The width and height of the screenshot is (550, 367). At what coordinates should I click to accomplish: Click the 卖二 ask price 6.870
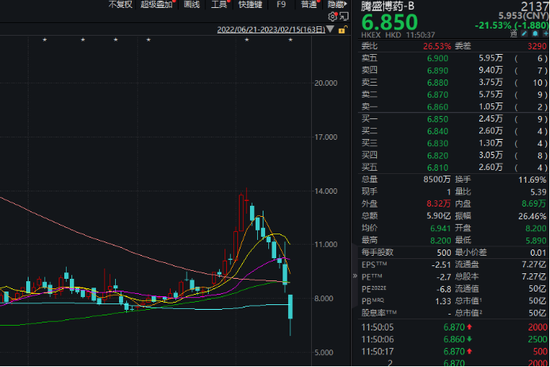(437, 95)
